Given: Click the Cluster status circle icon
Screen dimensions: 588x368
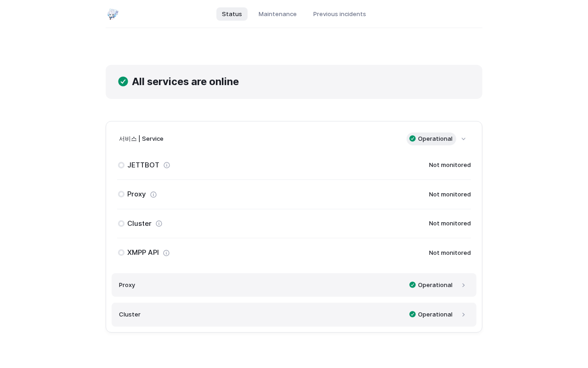Looking at the screenshot, I should [121, 224].
